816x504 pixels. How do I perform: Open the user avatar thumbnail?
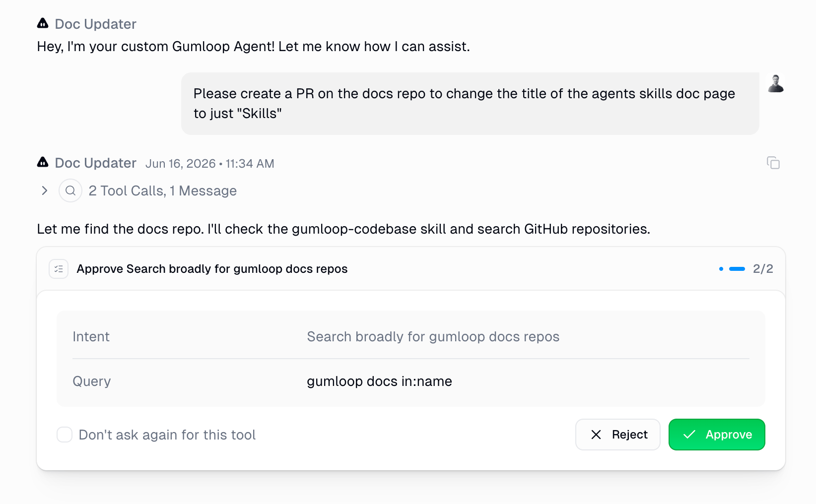tap(776, 83)
